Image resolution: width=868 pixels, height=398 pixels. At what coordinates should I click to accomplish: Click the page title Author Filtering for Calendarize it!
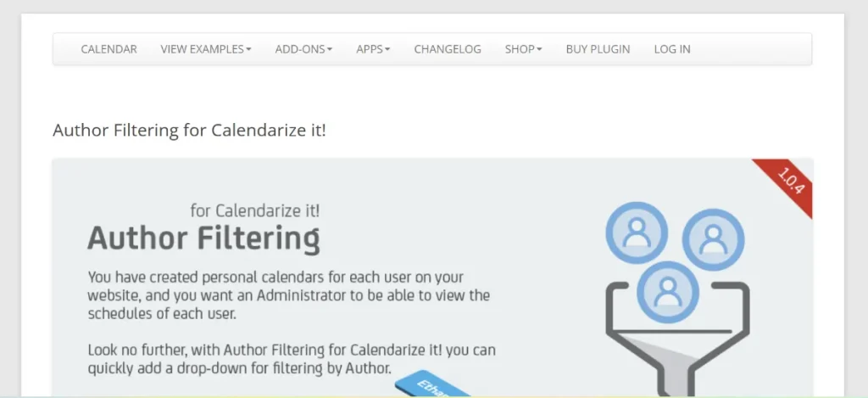pyautogui.click(x=189, y=131)
